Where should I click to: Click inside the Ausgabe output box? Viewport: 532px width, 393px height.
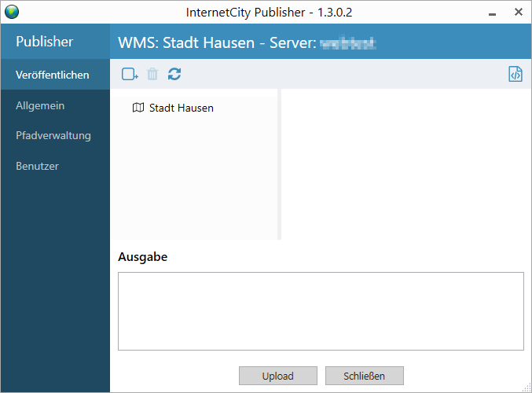pyautogui.click(x=321, y=311)
